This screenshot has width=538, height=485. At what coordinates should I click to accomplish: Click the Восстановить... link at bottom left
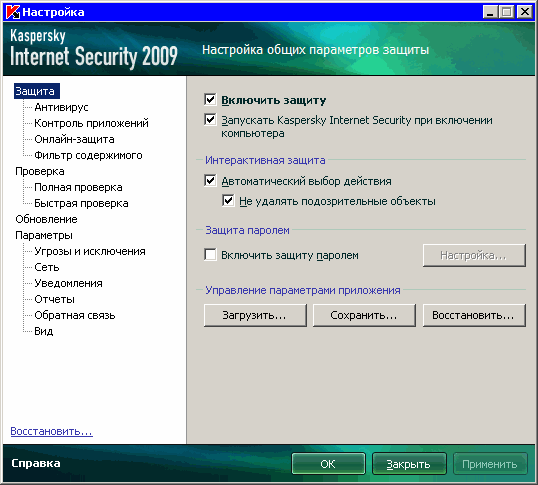pos(51,431)
